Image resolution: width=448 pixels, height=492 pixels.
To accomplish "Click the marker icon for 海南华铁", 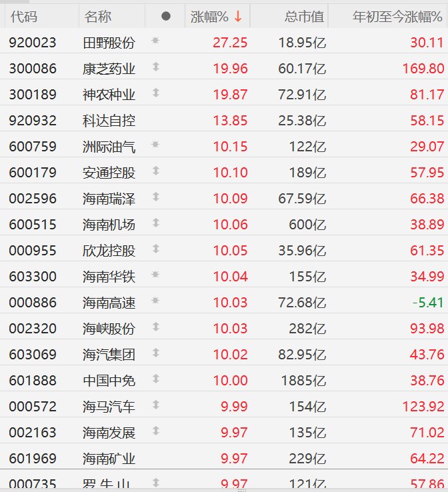I will click(155, 275).
